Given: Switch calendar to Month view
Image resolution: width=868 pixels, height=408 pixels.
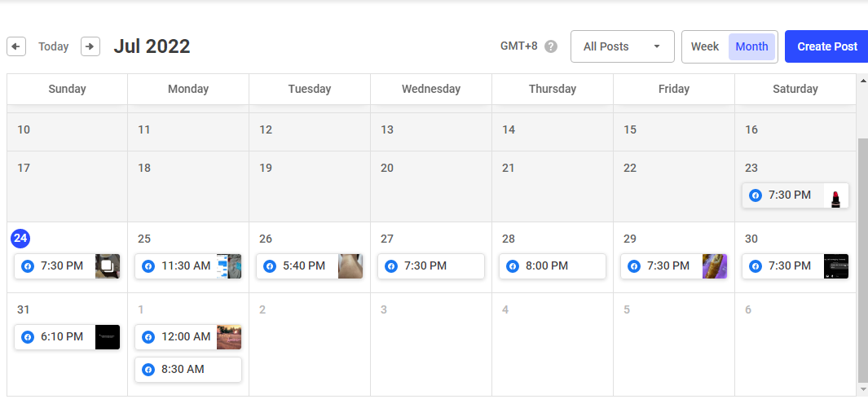Looking at the screenshot, I should point(751,46).
